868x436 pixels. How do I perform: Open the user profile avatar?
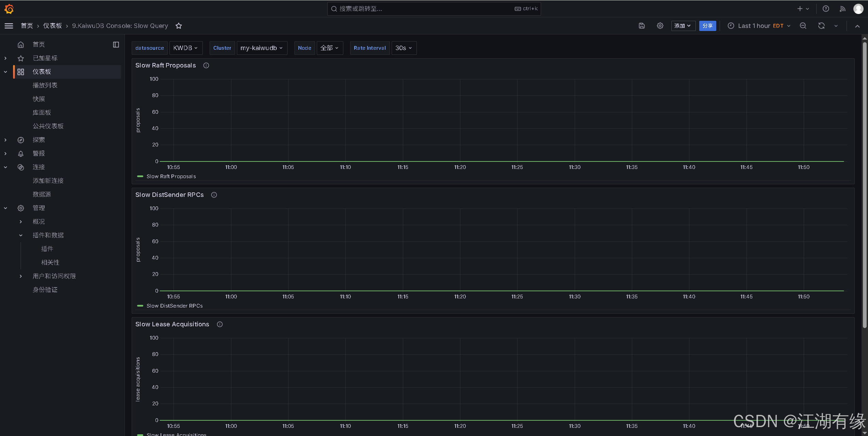(x=858, y=9)
